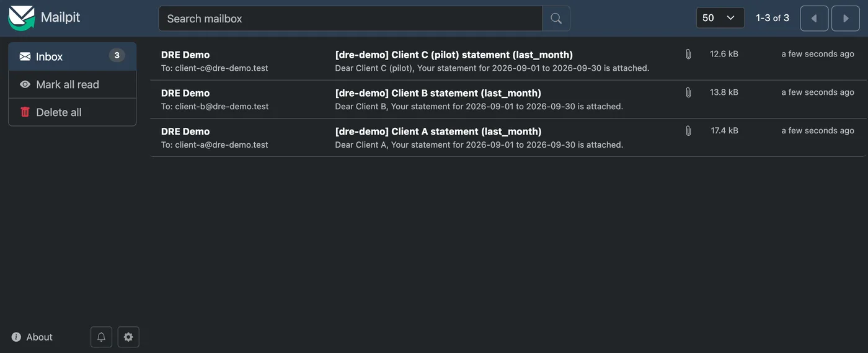Click the eye icon for Mark all read

click(x=25, y=84)
